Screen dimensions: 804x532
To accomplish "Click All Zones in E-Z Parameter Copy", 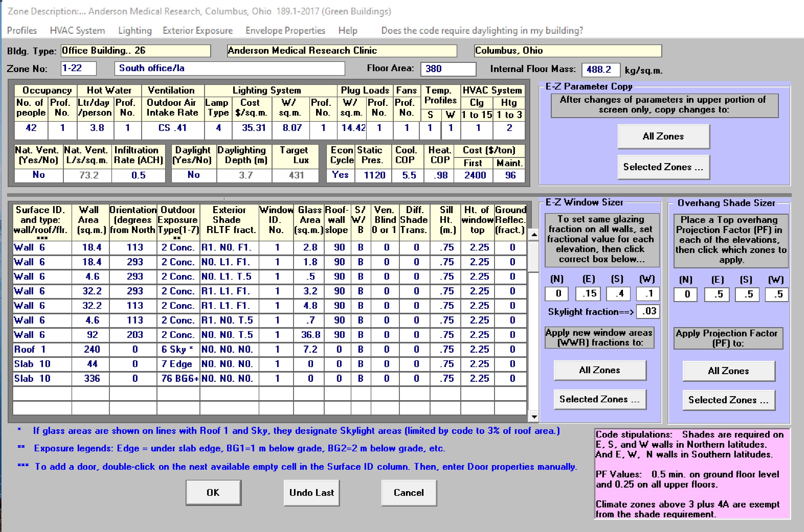I will tap(663, 136).
